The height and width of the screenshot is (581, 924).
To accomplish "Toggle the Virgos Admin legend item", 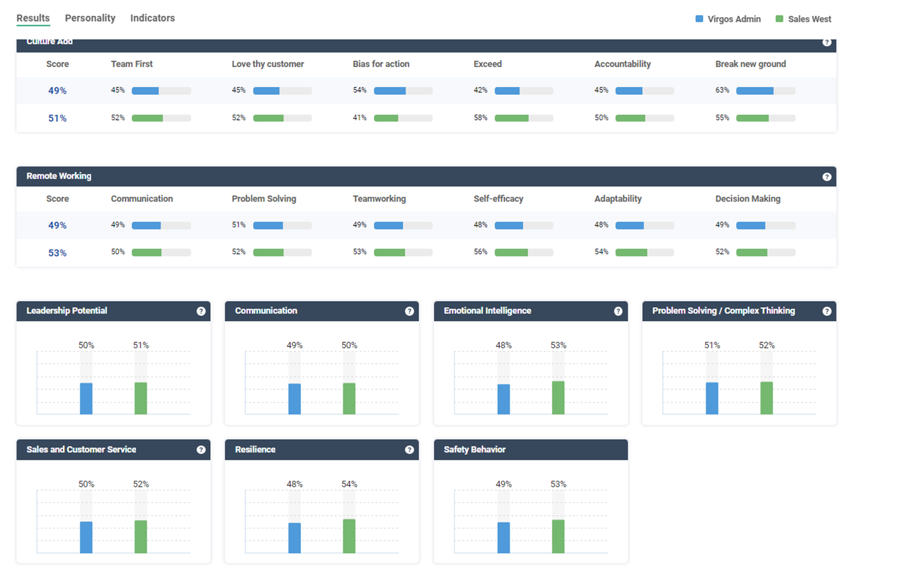I will (x=728, y=19).
